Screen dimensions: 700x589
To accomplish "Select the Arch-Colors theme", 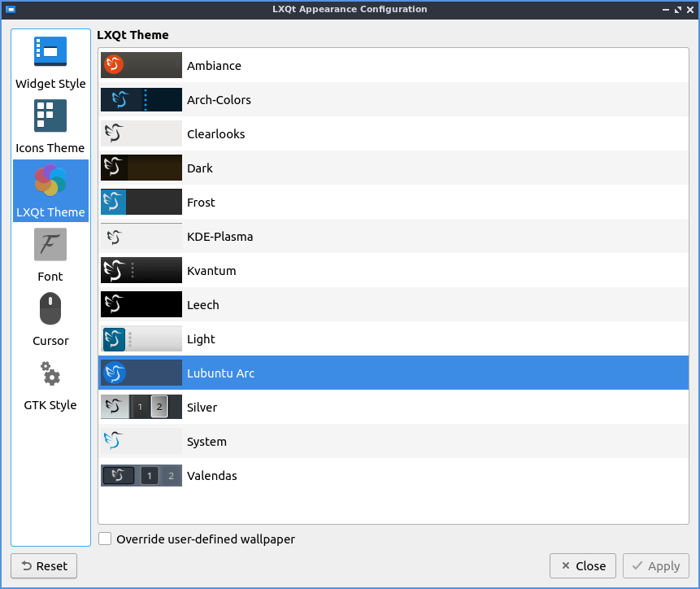I will click(219, 100).
